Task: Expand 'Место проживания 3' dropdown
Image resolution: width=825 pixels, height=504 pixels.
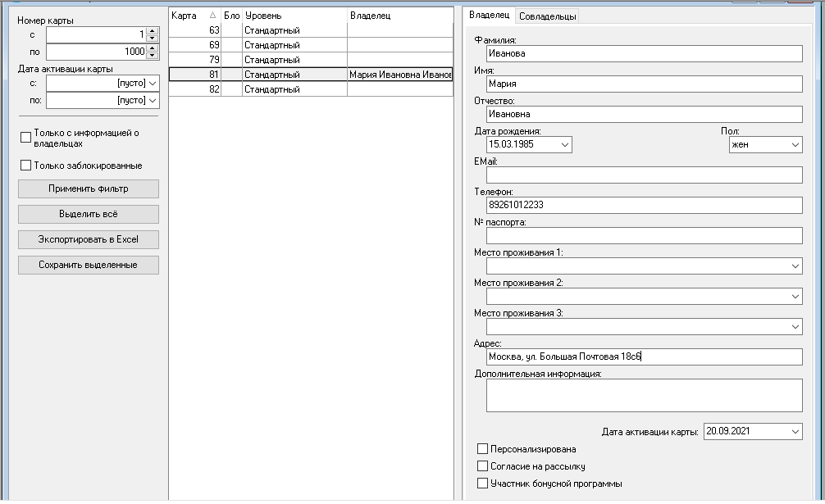Action: [x=795, y=327]
